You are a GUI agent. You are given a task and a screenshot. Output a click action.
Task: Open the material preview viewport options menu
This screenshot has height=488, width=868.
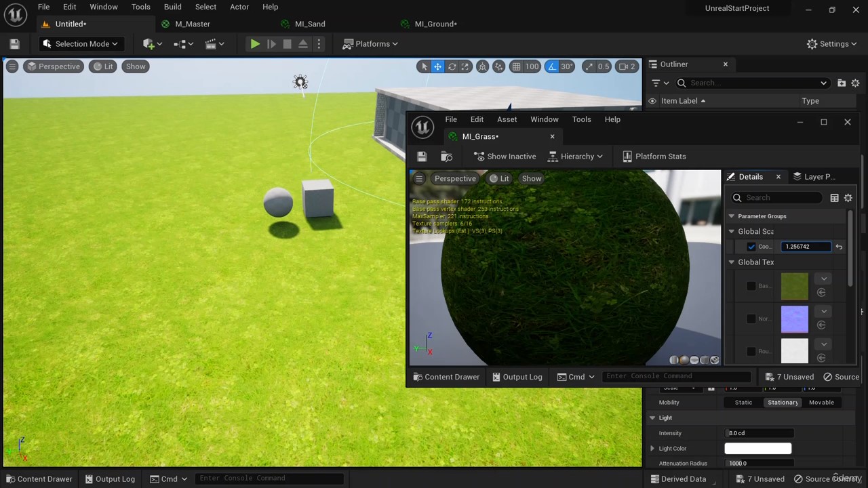coord(419,179)
